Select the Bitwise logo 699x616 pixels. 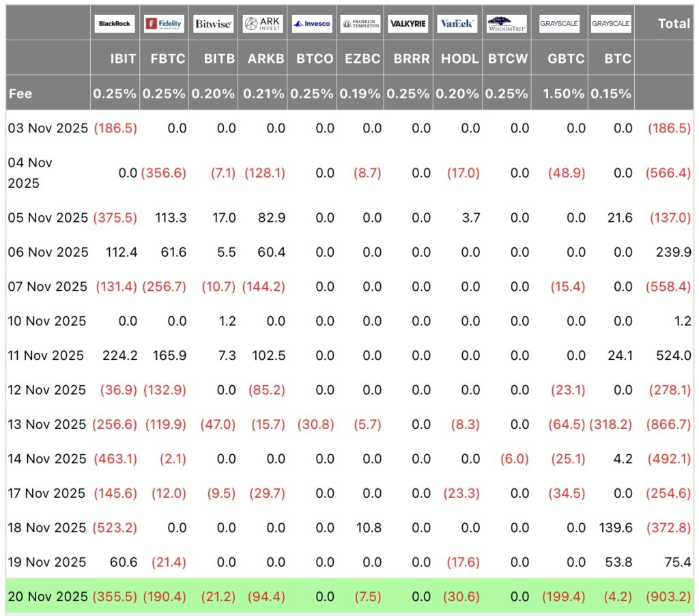[213, 23]
